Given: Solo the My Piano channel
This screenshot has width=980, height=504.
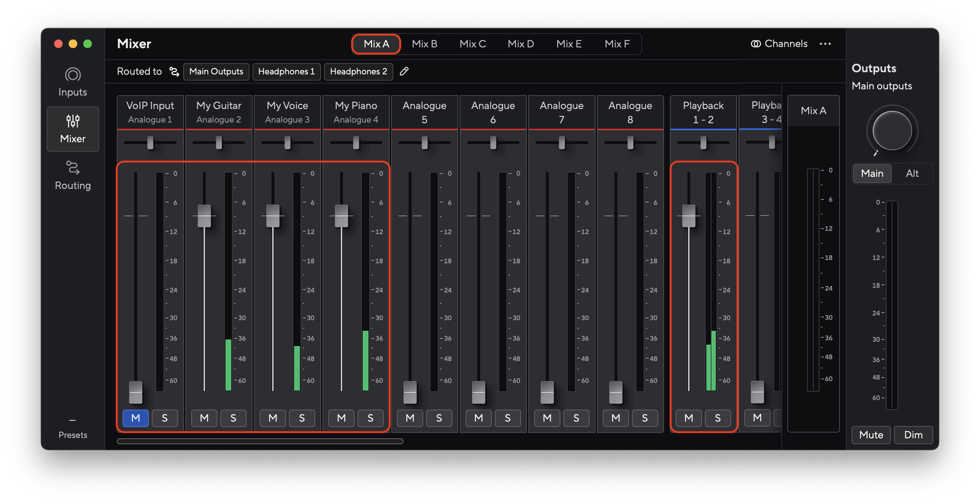Looking at the screenshot, I should 370,418.
